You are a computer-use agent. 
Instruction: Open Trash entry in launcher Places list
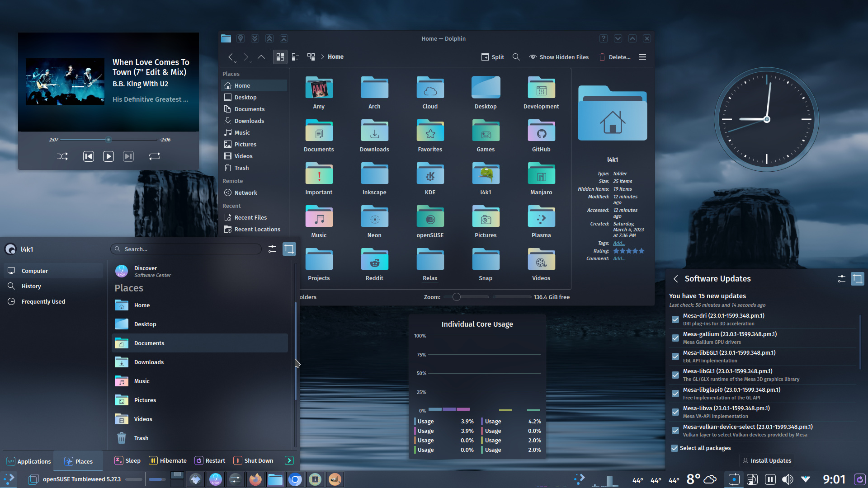200,438
